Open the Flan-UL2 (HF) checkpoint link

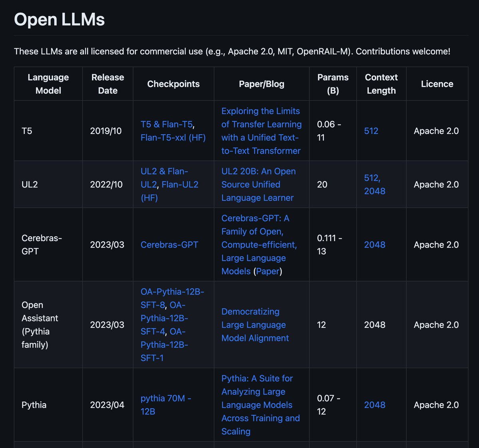point(169,191)
